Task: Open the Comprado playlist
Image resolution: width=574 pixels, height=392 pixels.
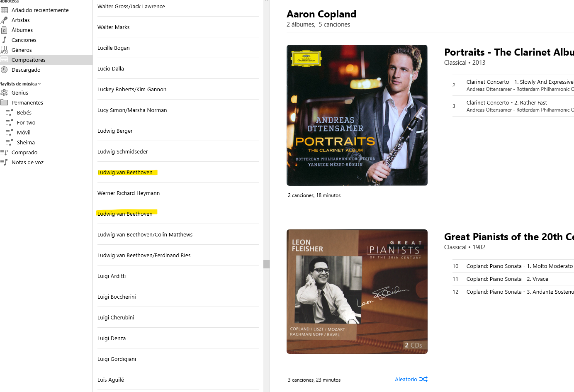Action: [x=24, y=152]
